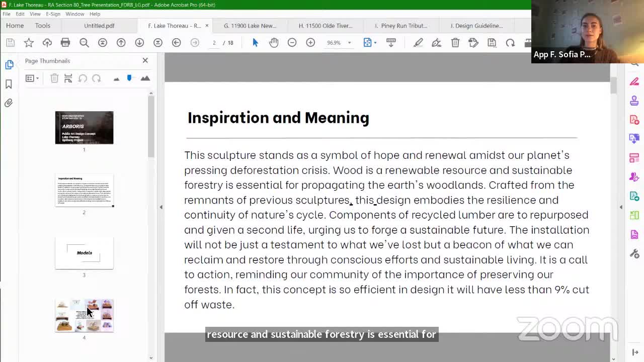Open the Edit menu
644x362 pixels.
[x=20, y=14]
